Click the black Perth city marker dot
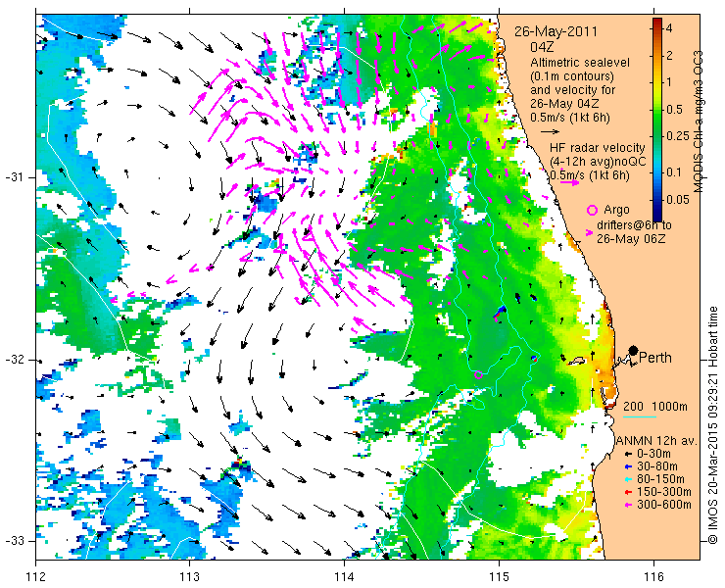 click(x=634, y=350)
